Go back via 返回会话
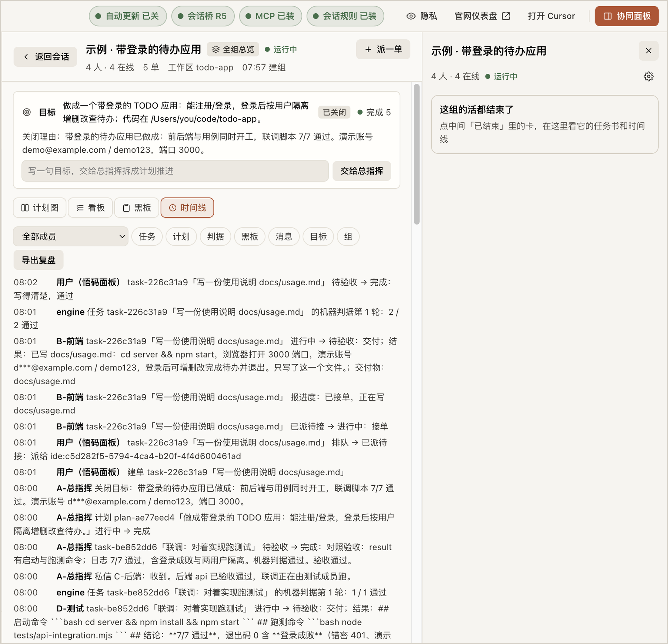 (46, 57)
